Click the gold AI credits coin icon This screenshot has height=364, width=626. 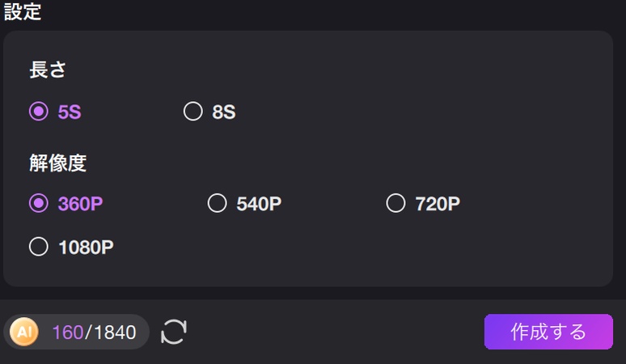(x=23, y=332)
